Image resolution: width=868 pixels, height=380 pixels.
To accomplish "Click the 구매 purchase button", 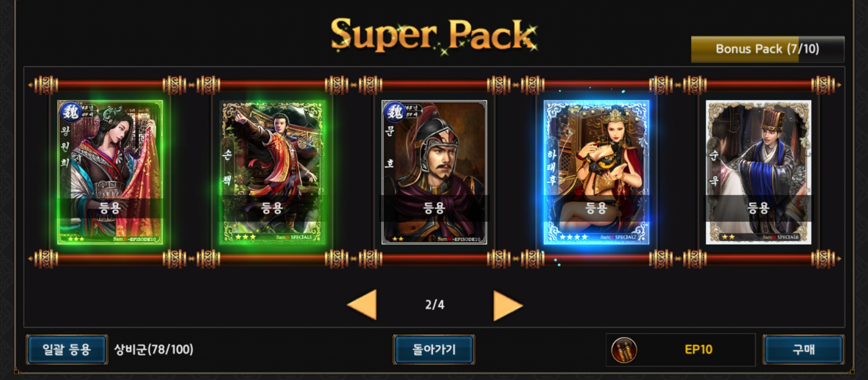I will [804, 350].
